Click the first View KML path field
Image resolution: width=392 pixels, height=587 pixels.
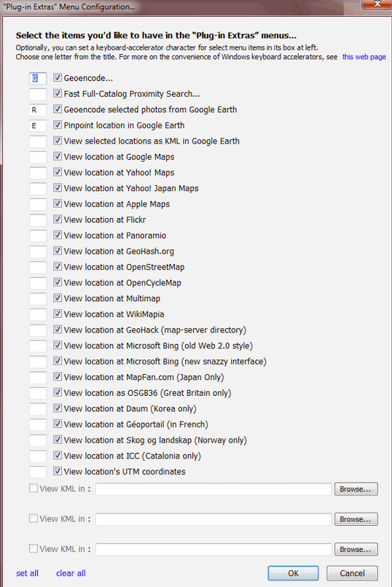coord(213,489)
